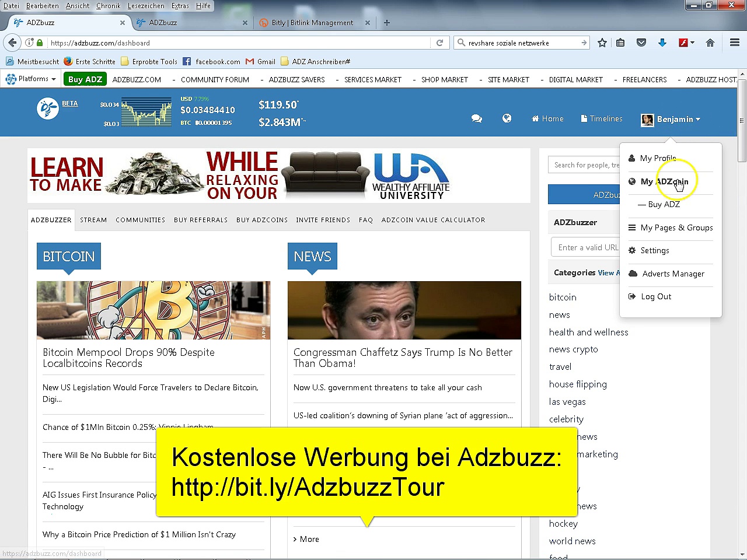Screen dimensions: 747x560
Task: Click the ADZbuzz BETA logo
Action: (48, 108)
